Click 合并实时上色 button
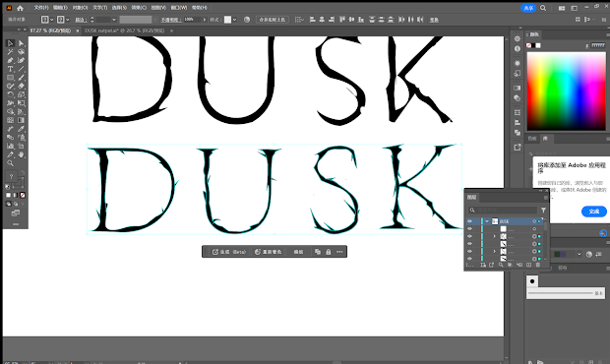610x364 pixels. (x=273, y=20)
